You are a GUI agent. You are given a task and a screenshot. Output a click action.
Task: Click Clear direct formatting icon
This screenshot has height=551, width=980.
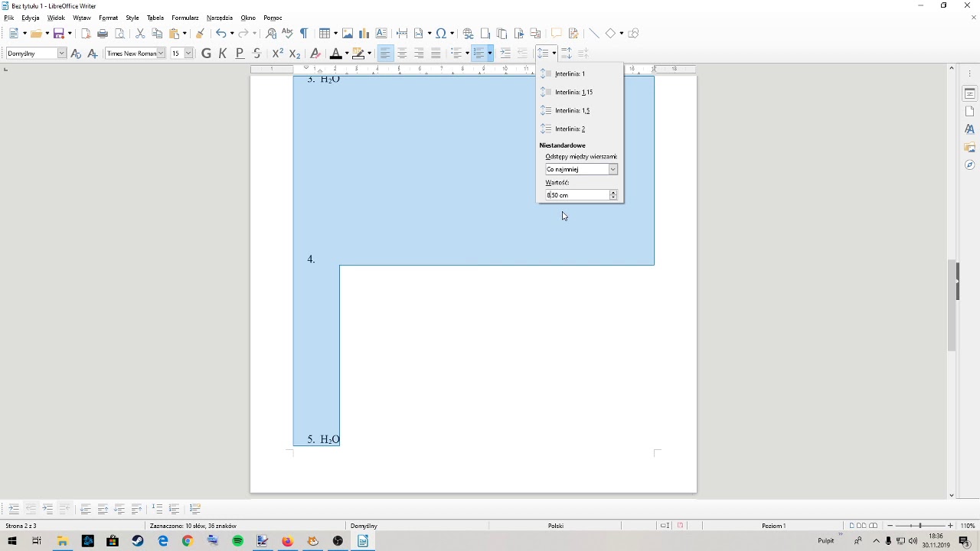pos(315,53)
